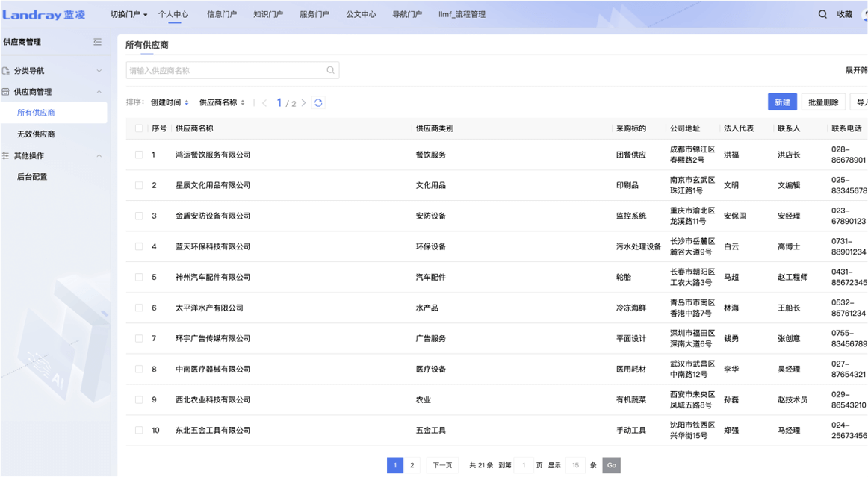868x477 pixels.
Task: Tick the checkbox for 太平洋水产有限公司
Action: coord(139,308)
